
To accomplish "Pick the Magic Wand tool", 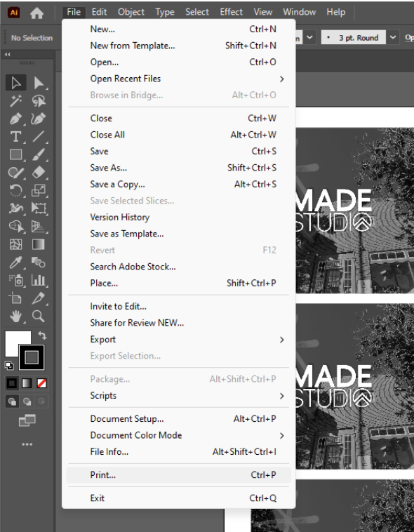I will pyautogui.click(x=16, y=101).
